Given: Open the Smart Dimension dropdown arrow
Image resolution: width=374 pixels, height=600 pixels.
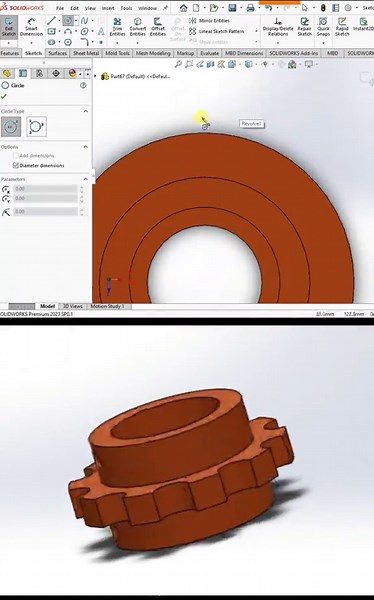Looking at the screenshot, I should (31, 43).
